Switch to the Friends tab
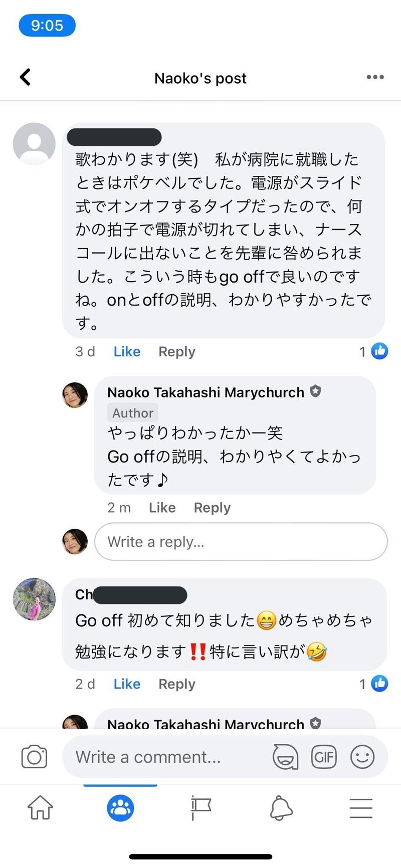 (120, 808)
